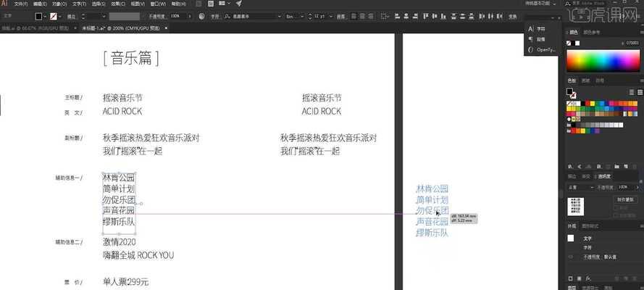The image size is (644, 290).
Task: Click vertical distribute top icon
Action: pos(453,17)
